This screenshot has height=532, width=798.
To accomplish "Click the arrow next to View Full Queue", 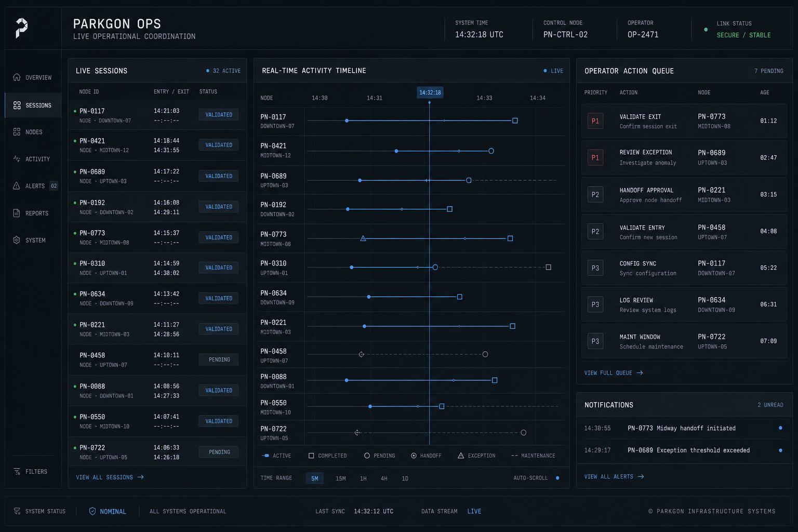I will 640,373.
